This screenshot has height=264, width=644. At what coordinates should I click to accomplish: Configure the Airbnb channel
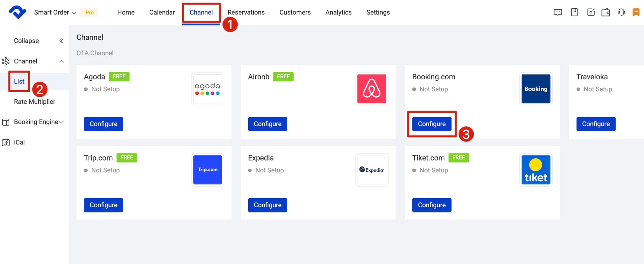268,124
